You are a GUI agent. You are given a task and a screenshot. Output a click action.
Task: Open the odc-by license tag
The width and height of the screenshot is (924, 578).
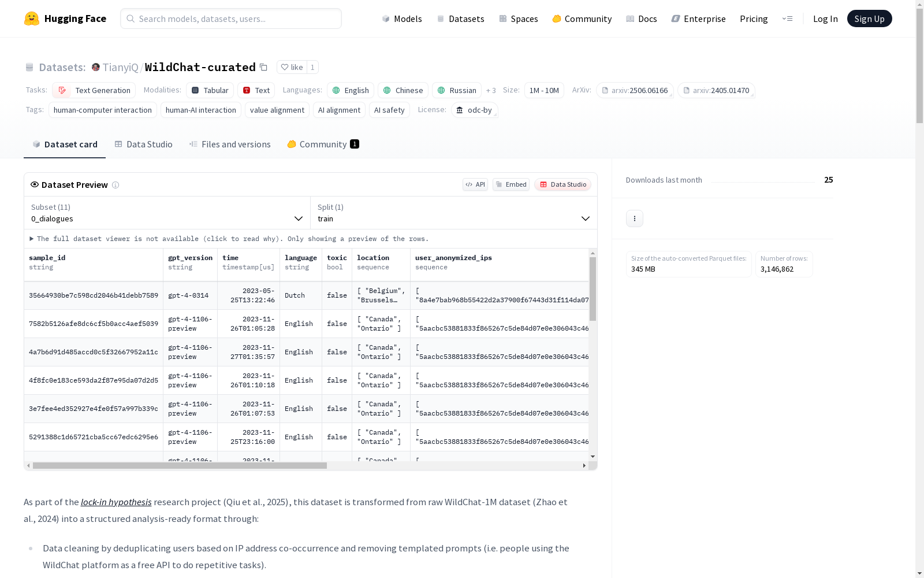(x=474, y=110)
